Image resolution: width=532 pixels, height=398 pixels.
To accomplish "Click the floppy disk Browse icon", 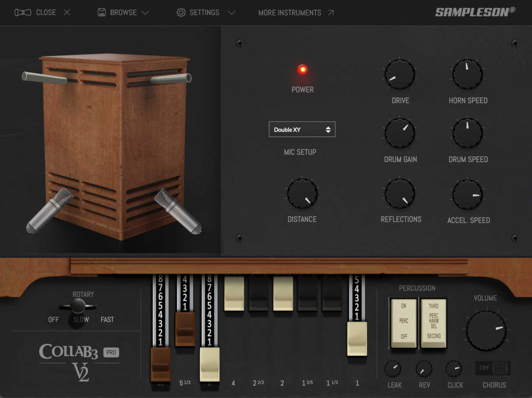I will click(x=102, y=12).
